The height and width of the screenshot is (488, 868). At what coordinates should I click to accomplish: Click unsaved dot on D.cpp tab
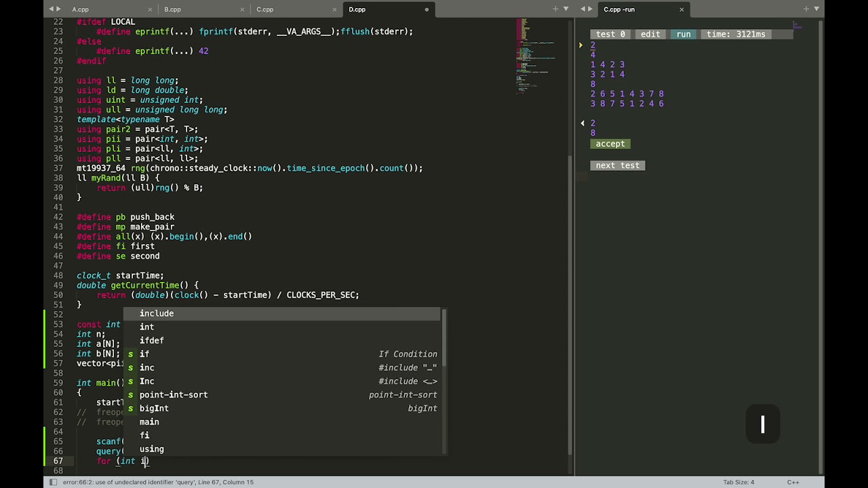click(x=427, y=9)
